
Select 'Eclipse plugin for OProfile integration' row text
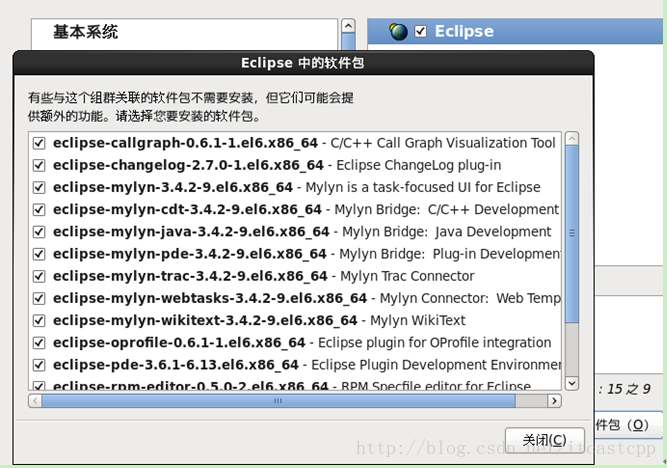tap(434, 342)
